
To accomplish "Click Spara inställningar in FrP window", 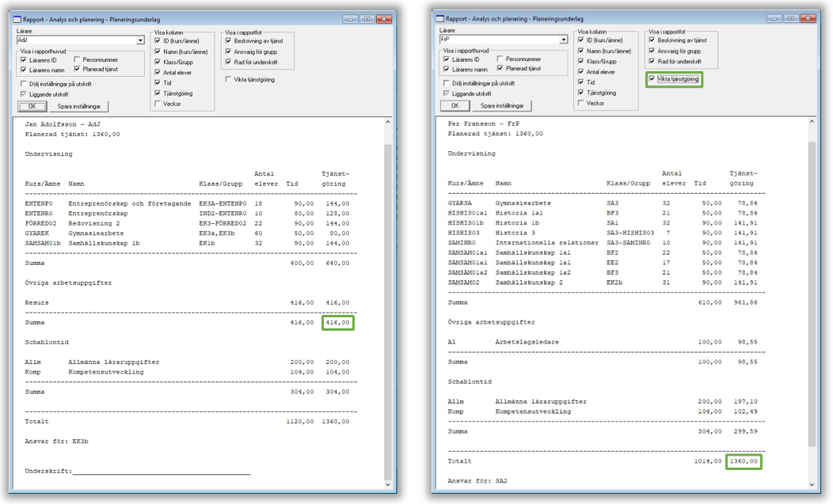I will tap(502, 106).
